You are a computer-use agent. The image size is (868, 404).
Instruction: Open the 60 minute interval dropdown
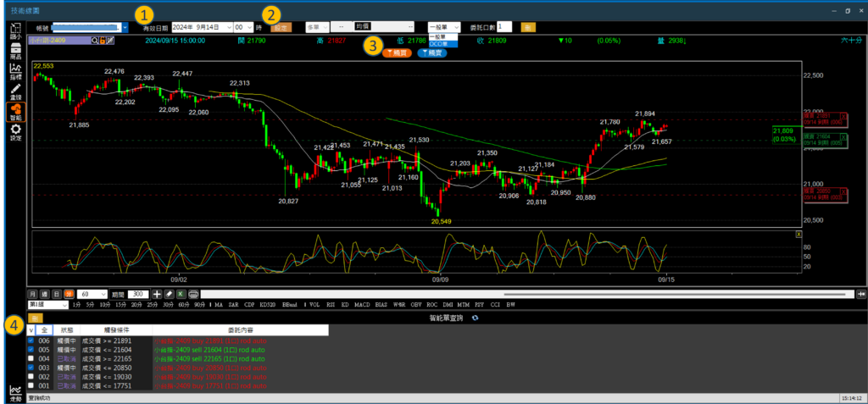coord(103,295)
